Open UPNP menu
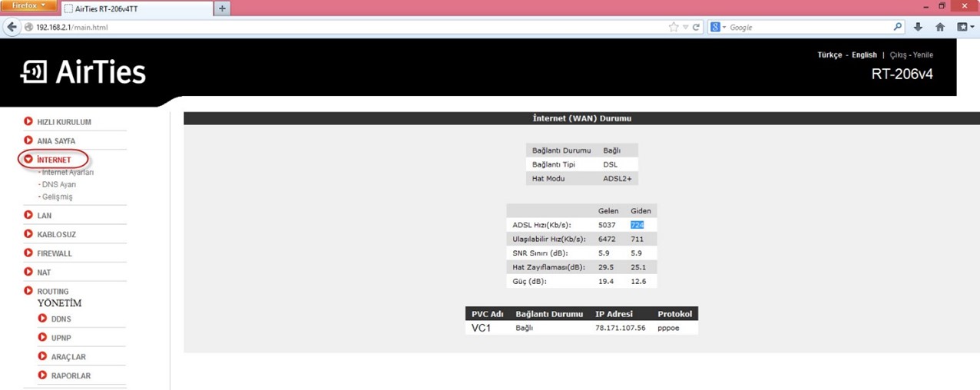 (61, 338)
